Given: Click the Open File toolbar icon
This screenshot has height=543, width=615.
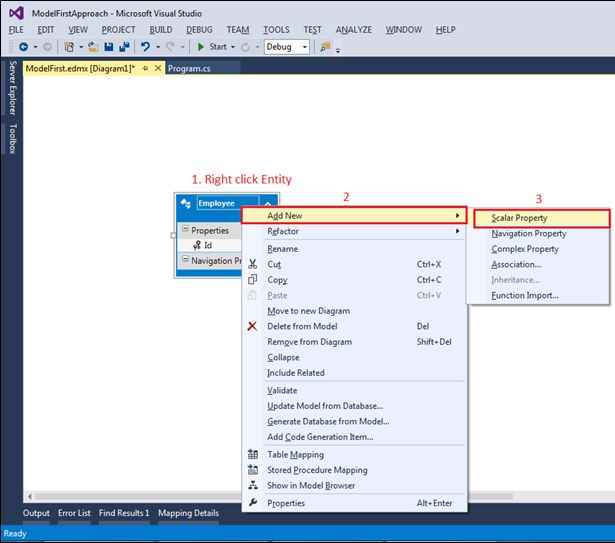Looking at the screenshot, I should click(93, 47).
